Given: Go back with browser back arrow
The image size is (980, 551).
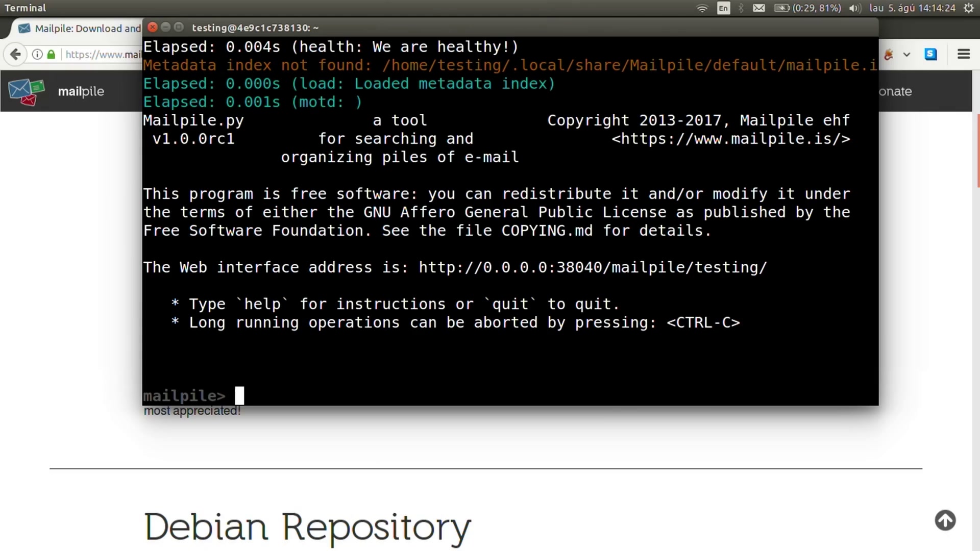Looking at the screenshot, I should 16,54.
